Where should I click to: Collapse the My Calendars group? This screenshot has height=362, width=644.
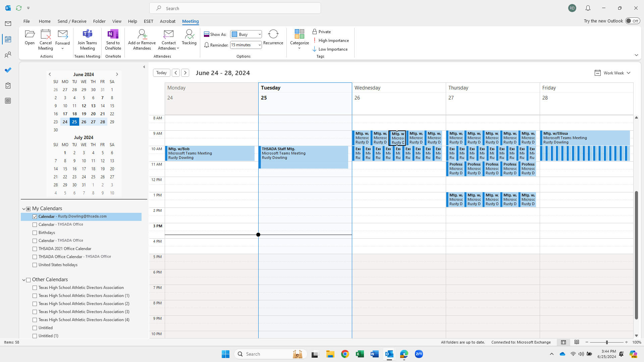[24, 209]
